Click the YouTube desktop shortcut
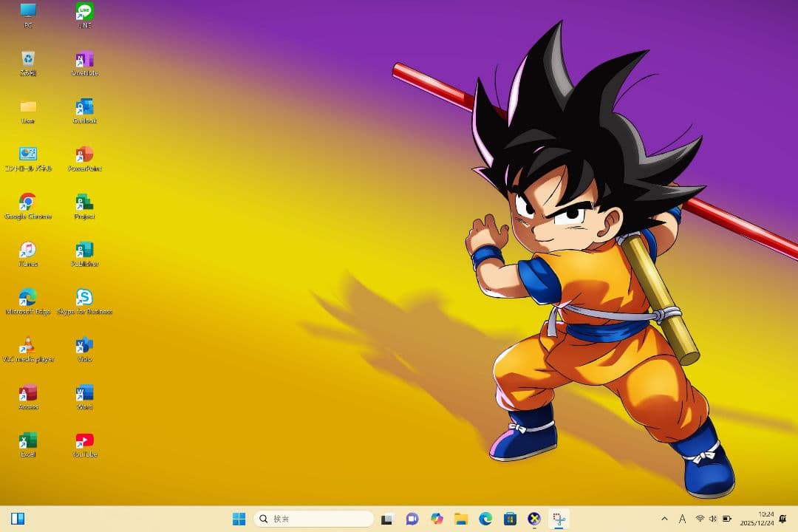Image resolution: width=798 pixels, height=532 pixels. tap(84, 440)
